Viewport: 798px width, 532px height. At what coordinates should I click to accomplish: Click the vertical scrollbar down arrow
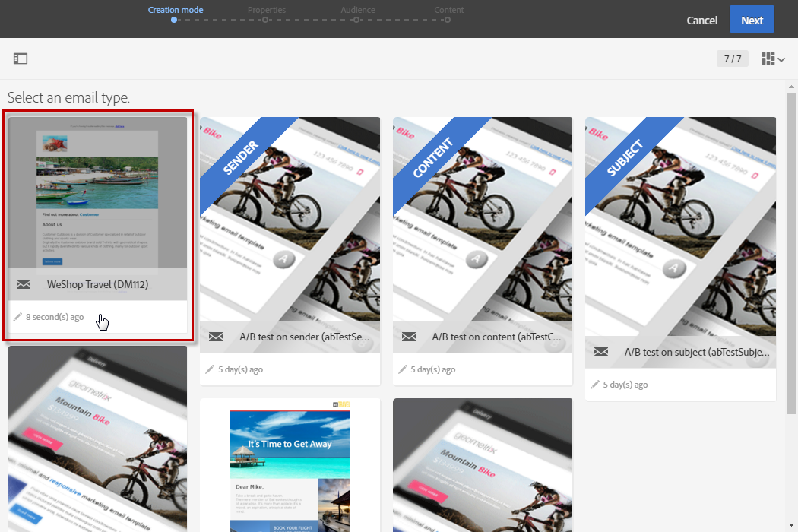[x=791, y=525]
